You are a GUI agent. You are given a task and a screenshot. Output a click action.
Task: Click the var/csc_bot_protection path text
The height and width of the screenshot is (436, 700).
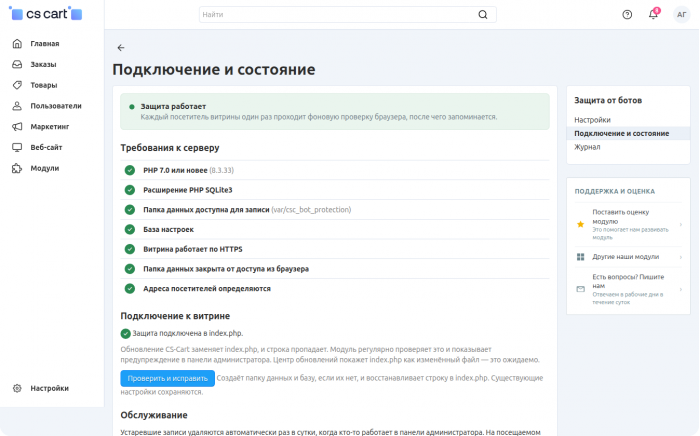(311, 210)
